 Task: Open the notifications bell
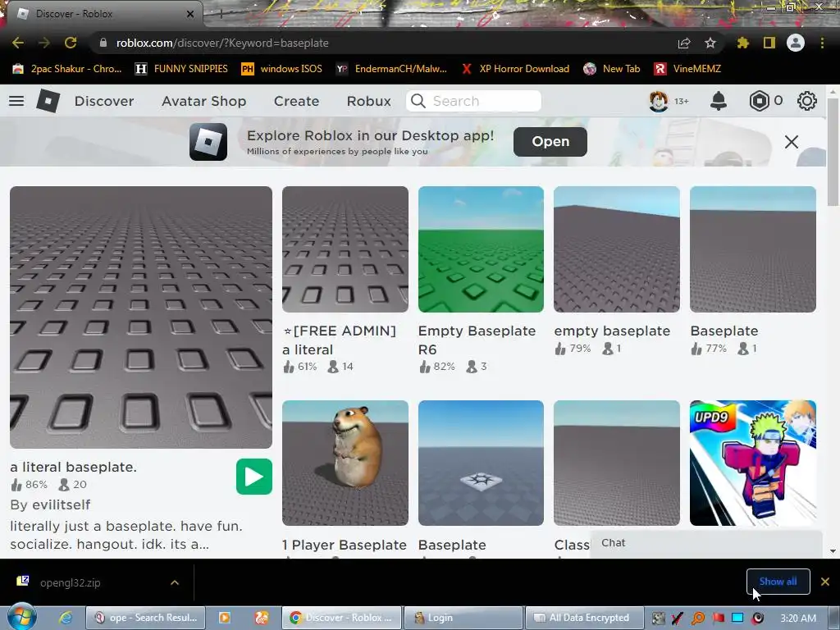click(x=719, y=101)
